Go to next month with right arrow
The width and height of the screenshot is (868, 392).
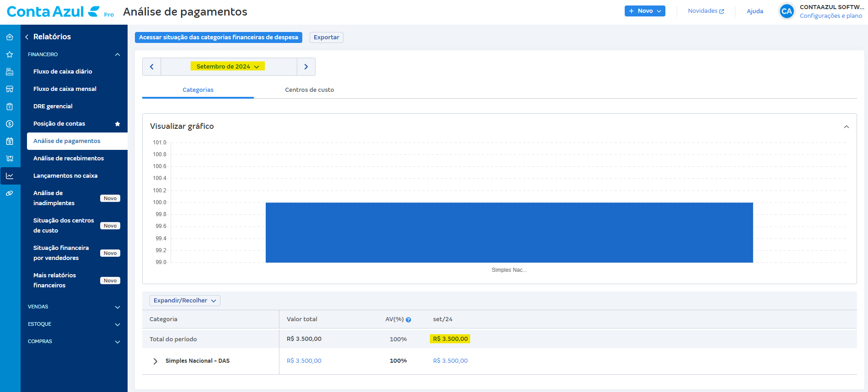[306, 67]
